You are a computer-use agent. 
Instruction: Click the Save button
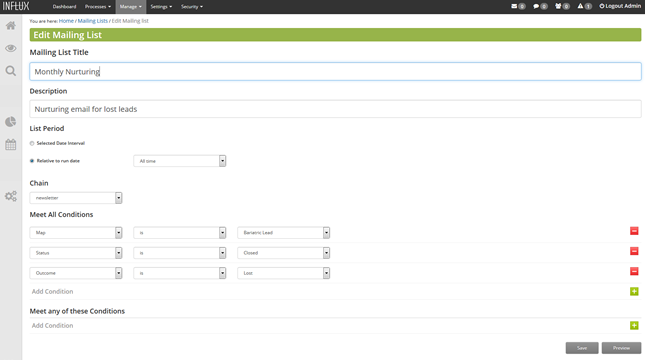coord(582,348)
